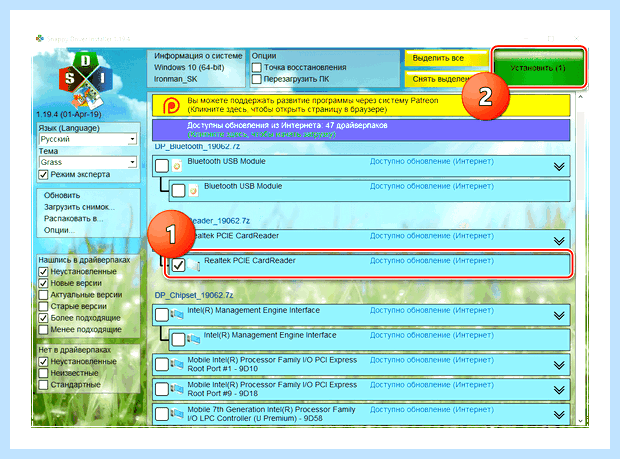Expand the Root Port #9 - 9D18 chevron
Screen dimensions: 620x459
pyautogui.click(x=559, y=390)
